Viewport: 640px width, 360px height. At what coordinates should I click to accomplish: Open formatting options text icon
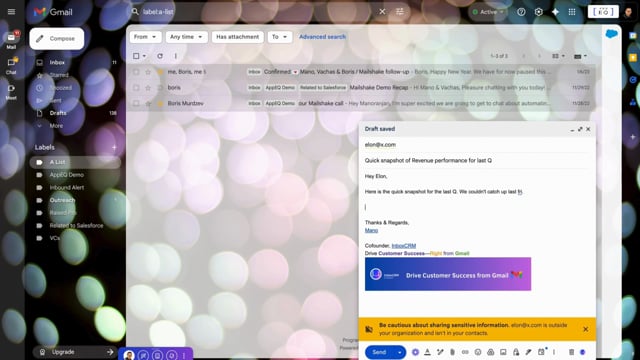(427, 352)
